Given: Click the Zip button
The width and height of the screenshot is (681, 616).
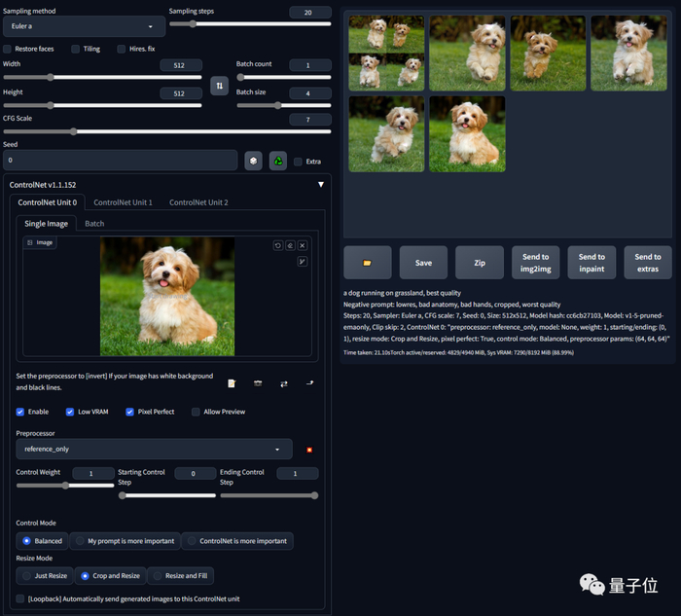Looking at the screenshot, I should pyautogui.click(x=480, y=263).
